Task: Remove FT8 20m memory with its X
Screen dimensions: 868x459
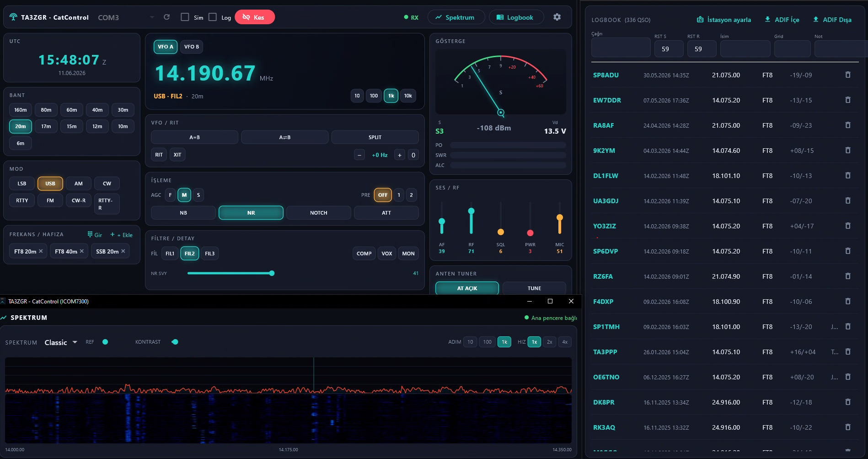Action: [41, 251]
